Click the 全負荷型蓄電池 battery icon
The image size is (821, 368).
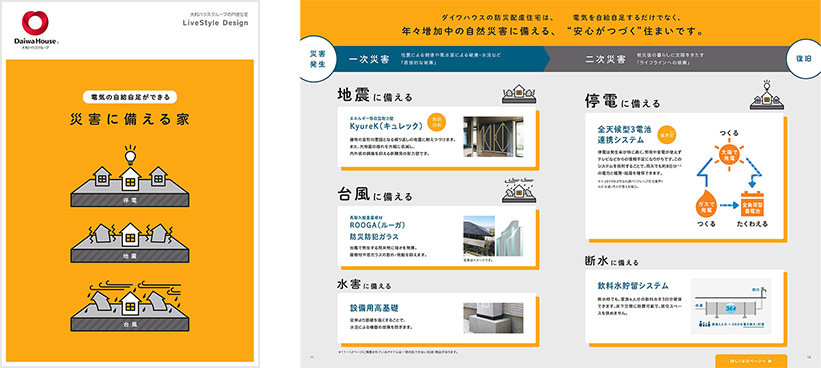coord(754,205)
